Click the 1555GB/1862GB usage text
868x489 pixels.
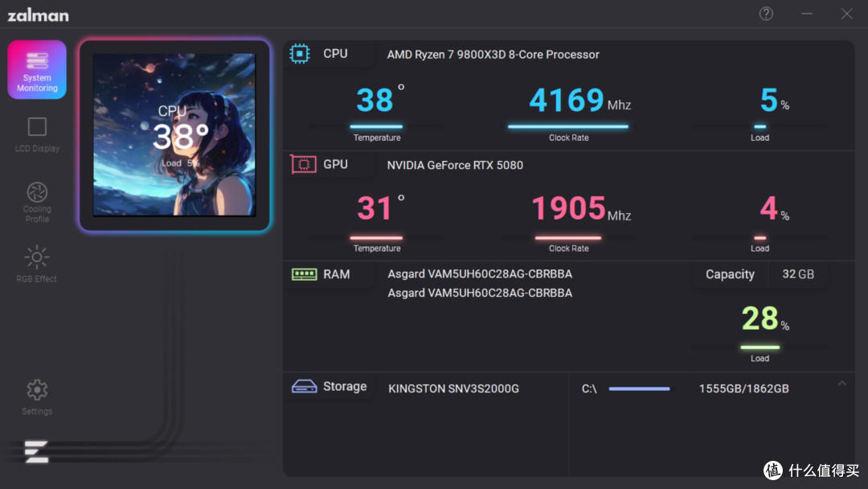pos(743,388)
